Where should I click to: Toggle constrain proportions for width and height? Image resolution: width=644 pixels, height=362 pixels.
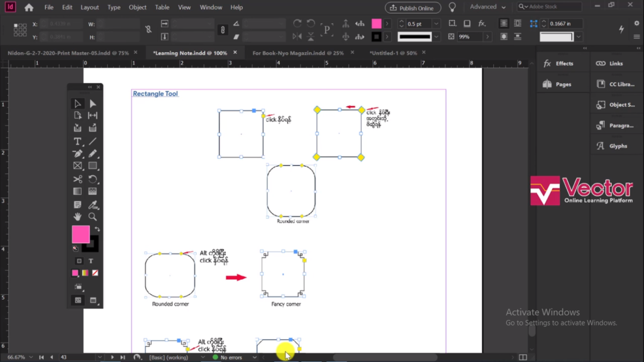click(148, 30)
